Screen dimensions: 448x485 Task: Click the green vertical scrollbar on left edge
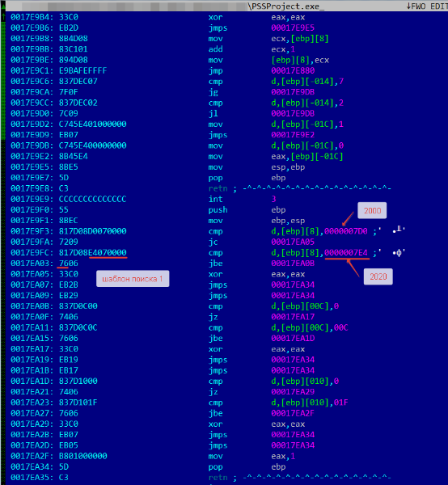tap(2, 76)
